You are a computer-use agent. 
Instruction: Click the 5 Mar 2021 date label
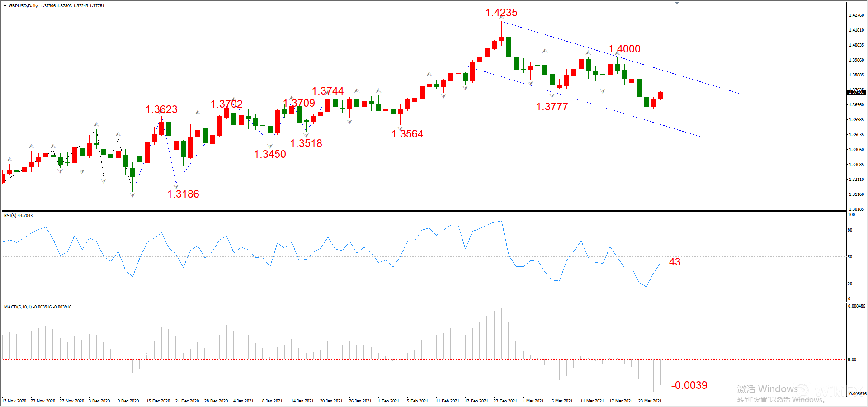point(562,401)
